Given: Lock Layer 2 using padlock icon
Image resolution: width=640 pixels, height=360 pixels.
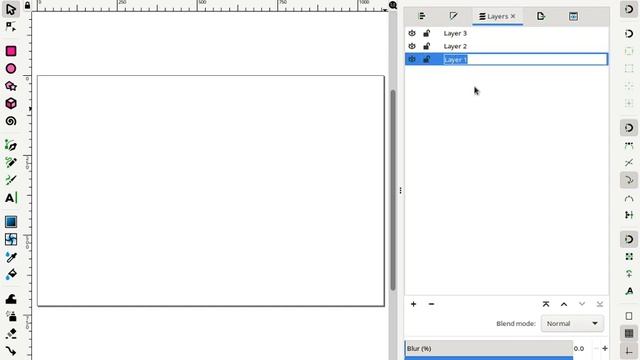Looking at the screenshot, I should (x=427, y=47).
